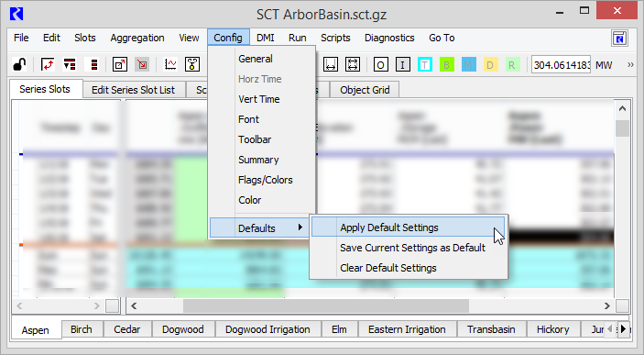The height and width of the screenshot is (355, 644).
Task: Click the red swap arrows toolbar icon
Action: coord(48,64)
